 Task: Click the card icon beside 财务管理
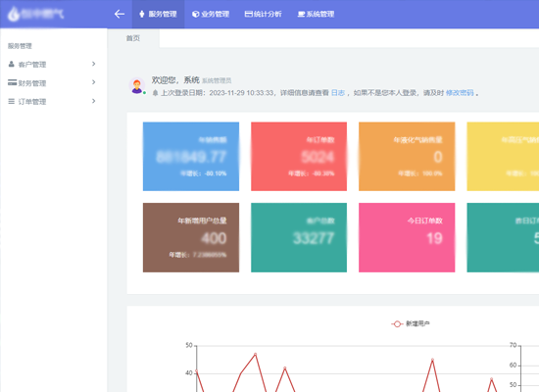coord(12,82)
